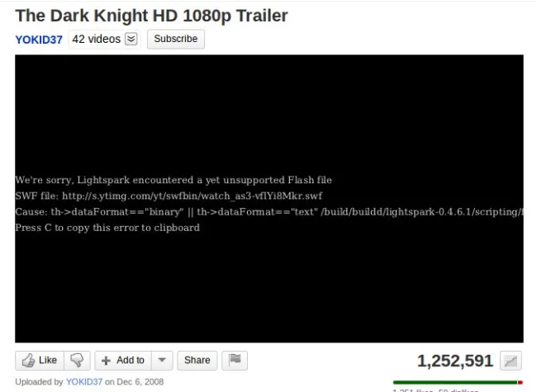This screenshot has width=537, height=392.
Task: Click The Dark Knight HD 1080p Trailer title
Action: pyautogui.click(x=151, y=16)
